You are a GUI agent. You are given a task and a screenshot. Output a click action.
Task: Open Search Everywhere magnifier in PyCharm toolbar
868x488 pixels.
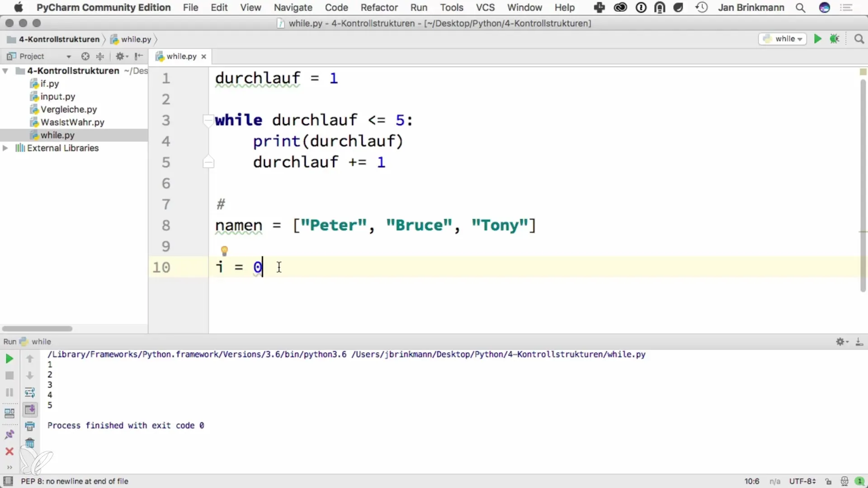859,39
